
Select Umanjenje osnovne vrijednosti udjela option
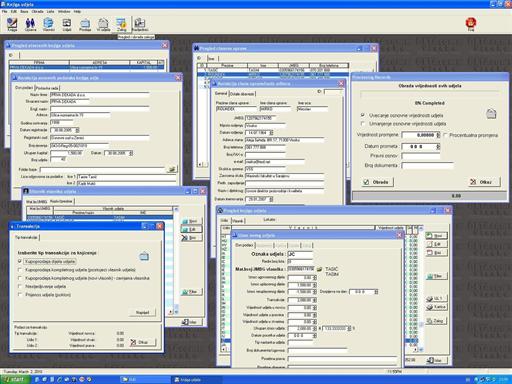click(403, 124)
